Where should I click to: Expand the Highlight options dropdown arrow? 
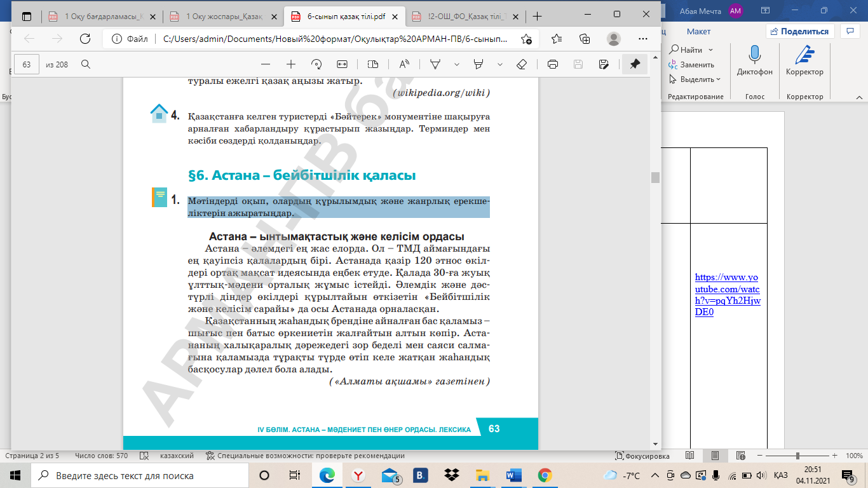[x=500, y=64]
